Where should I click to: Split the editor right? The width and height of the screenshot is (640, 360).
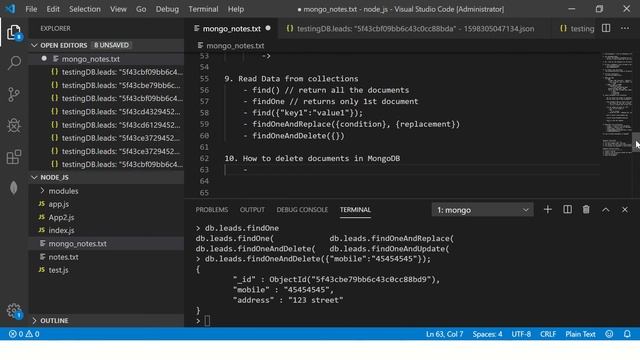click(606, 28)
